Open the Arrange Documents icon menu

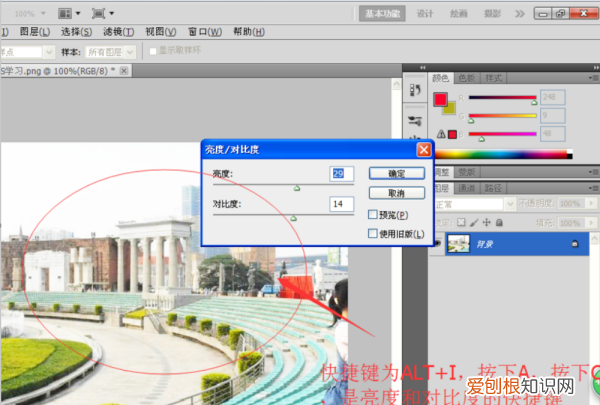pyautogui.click(x=69, y=14)
